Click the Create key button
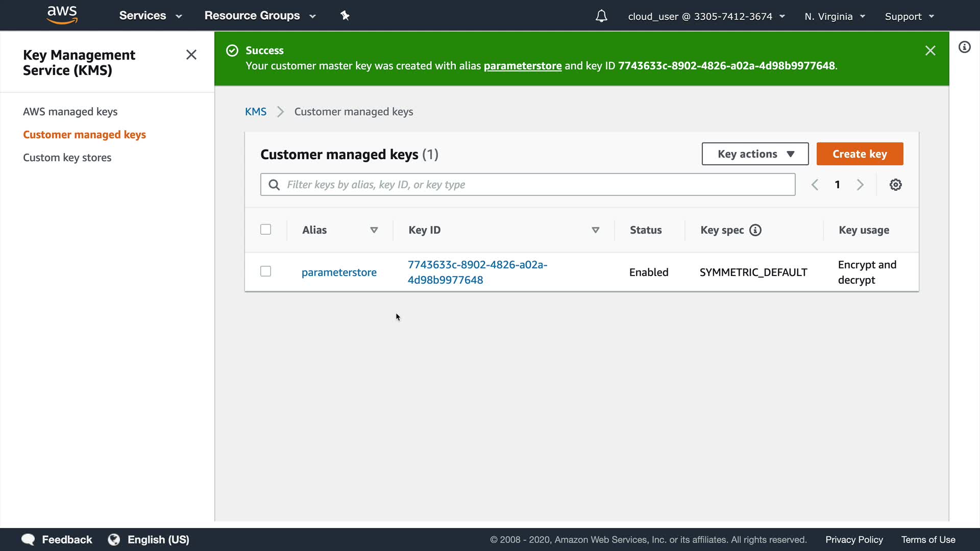The width and height of the screenshot is (980, 551). pyautogui.click(x=860, y=154)
